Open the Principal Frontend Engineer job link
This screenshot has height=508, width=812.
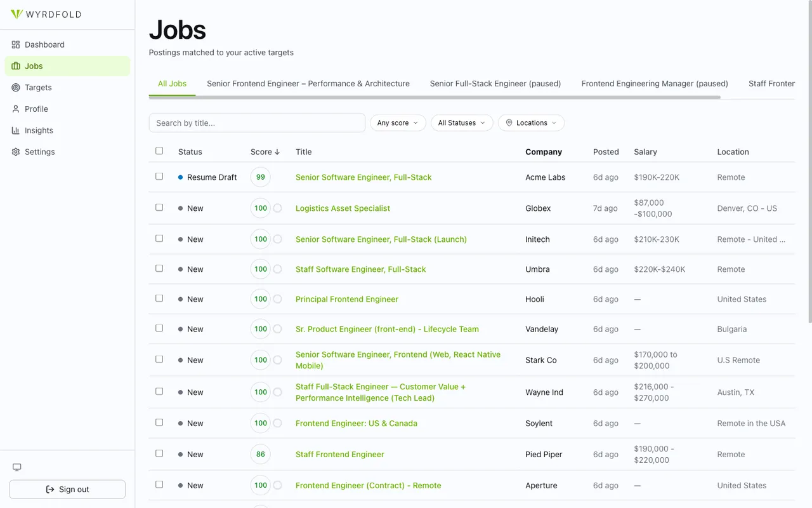click(347, 299)
